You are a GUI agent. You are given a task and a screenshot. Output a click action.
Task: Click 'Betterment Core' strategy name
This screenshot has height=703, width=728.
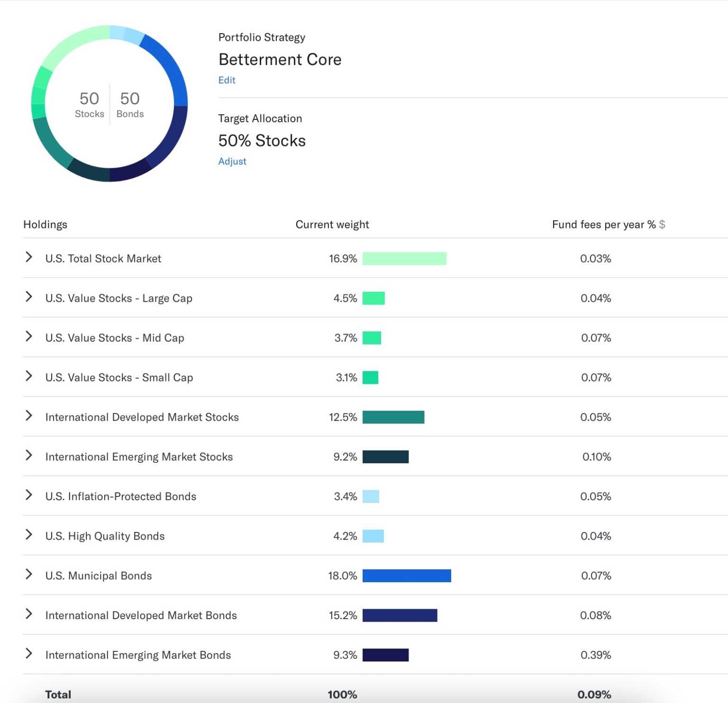(280, 60)
